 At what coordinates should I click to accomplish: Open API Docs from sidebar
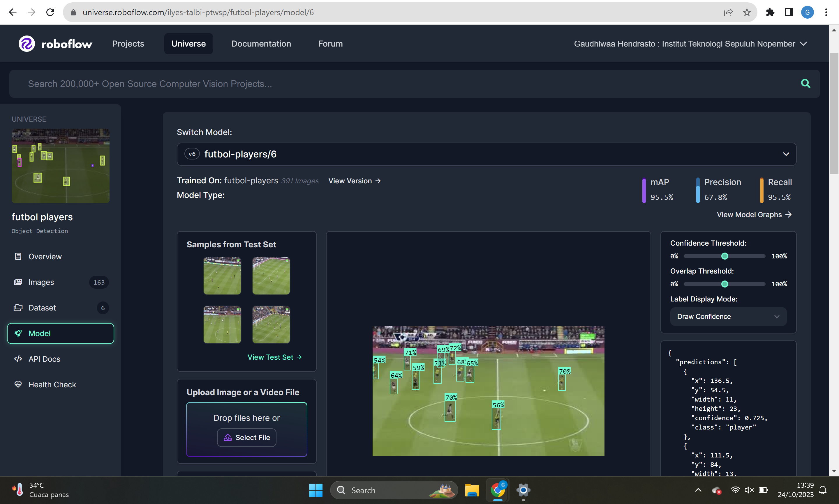[44, 359]
